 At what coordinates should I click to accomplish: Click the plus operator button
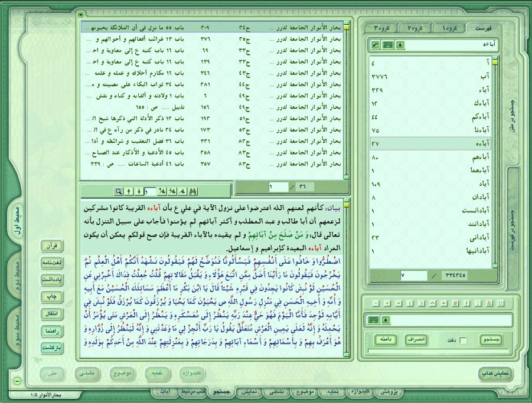tap(387, 303)
